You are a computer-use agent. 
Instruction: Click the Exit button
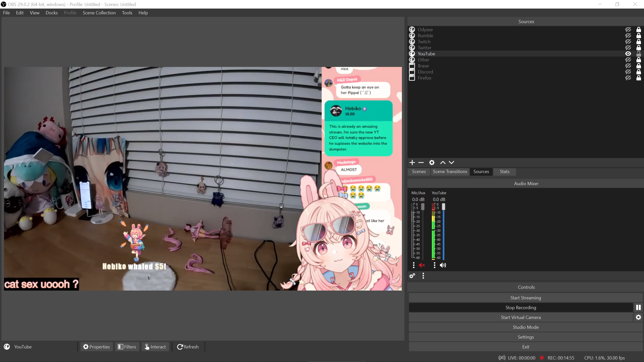coord(525,347)
